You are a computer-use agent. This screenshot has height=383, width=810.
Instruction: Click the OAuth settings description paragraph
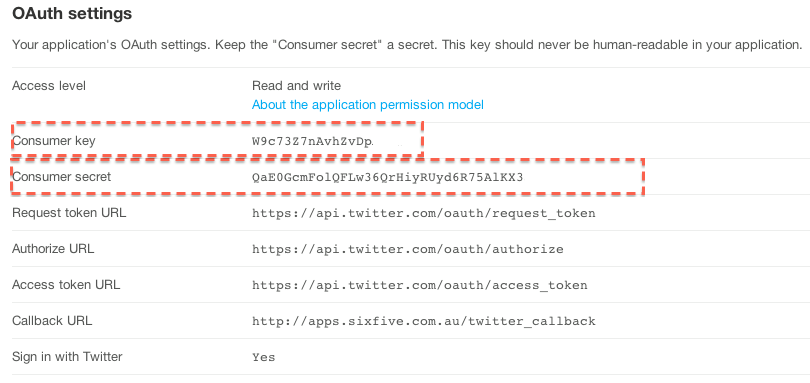click(x=407, y=45)
